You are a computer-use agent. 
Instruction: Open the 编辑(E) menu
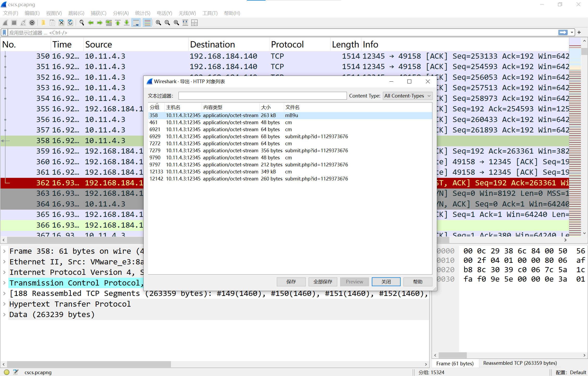point(32,13)
